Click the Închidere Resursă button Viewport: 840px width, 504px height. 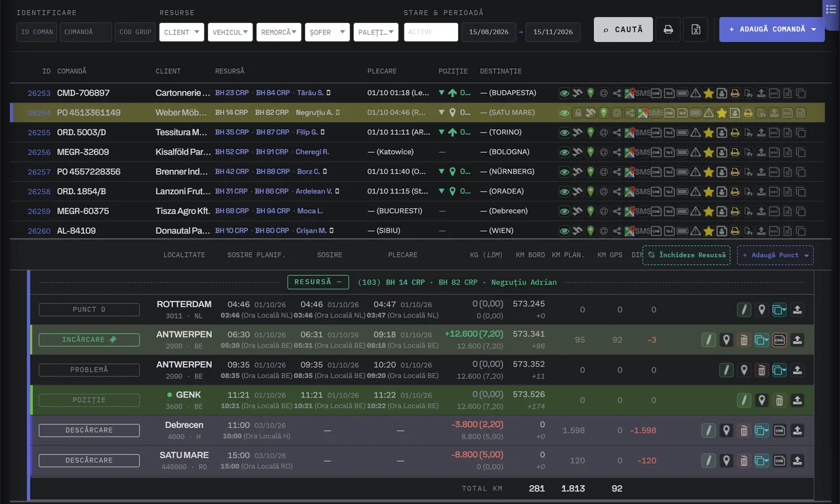[x=686, y=255]
